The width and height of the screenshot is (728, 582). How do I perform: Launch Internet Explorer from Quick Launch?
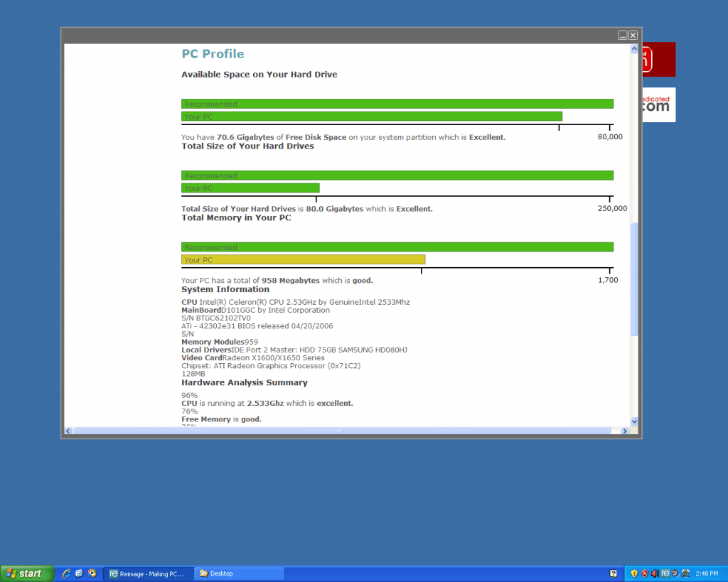click(x=66, y=573)
